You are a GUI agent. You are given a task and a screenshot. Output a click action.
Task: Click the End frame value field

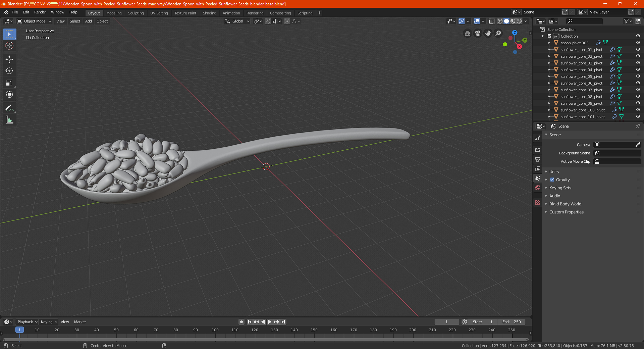pos(512,322)
